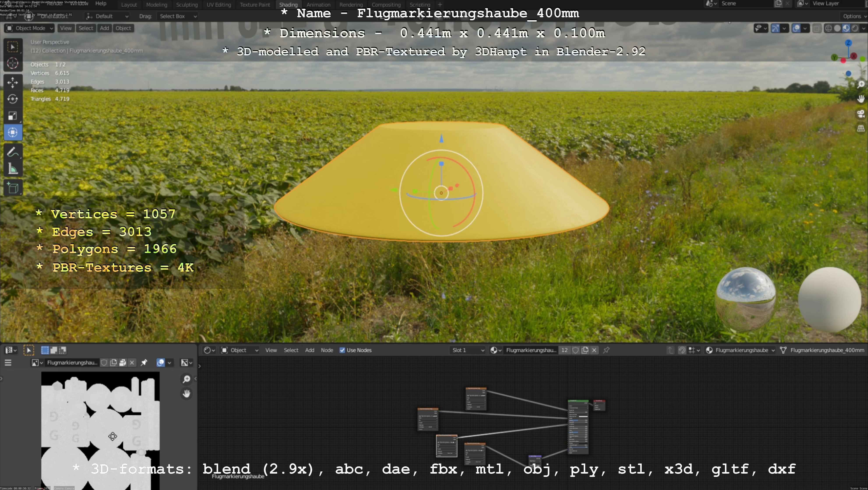Switch to the Animation workspace tab
Viewport: 868px width, 490px height.
[319, 5]
